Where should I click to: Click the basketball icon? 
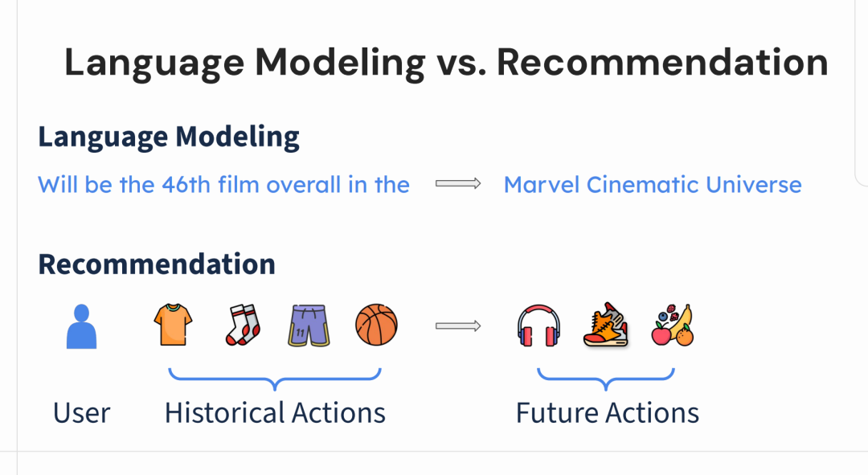[x=376, y=326]
